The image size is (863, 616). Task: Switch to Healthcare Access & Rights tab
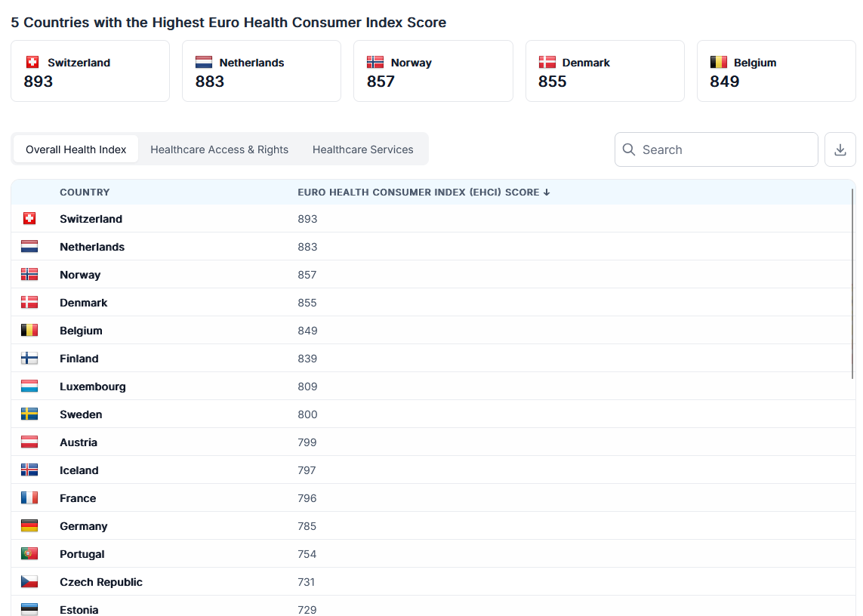tap(219, 149)
